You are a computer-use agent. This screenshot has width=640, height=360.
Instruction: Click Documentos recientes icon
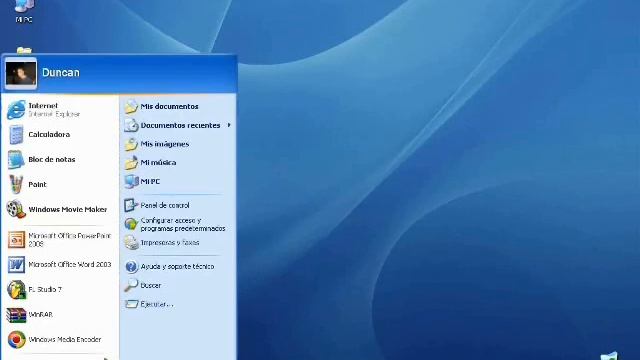131,125
